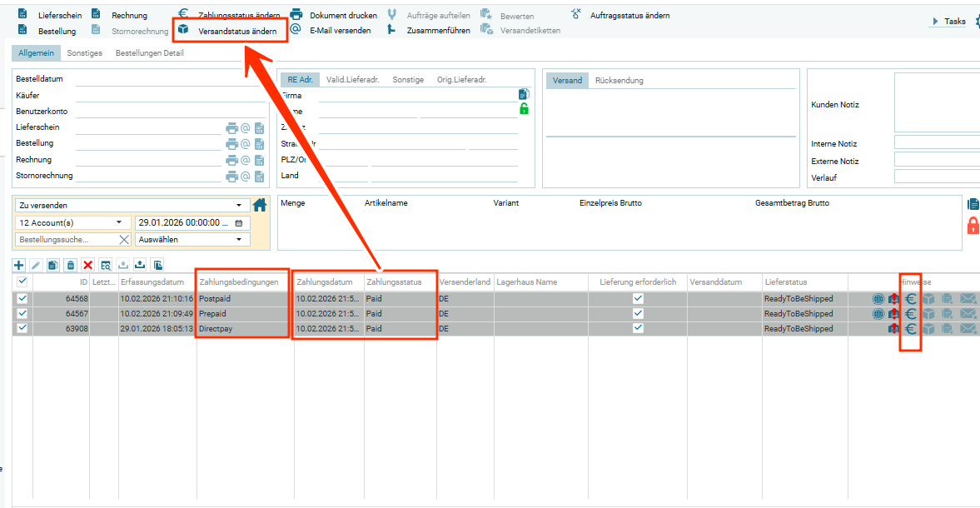The width and height of the screenshot is (980, 508).
Task: Click the blue plus add-order icon
Action: tap(19, 265)
